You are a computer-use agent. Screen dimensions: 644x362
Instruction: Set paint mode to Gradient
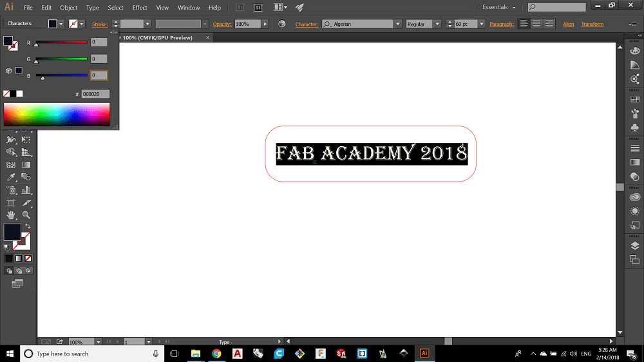coord(19,258)
